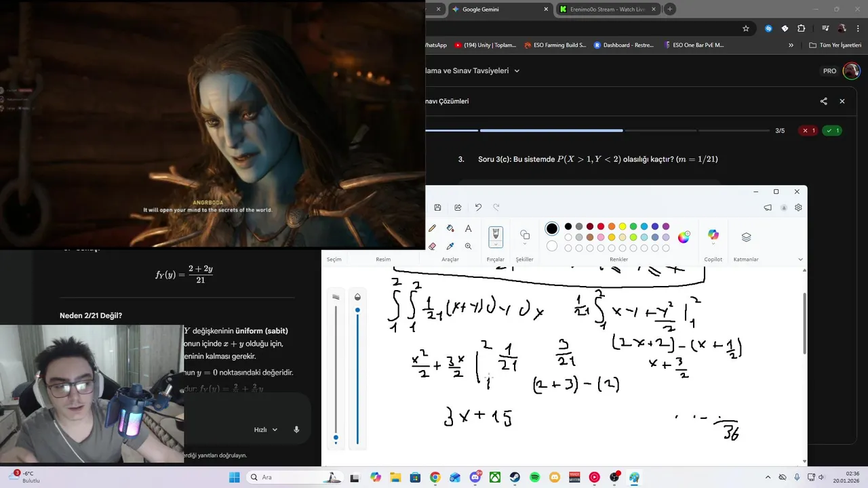Select primary color black circle

click(552, 229)
